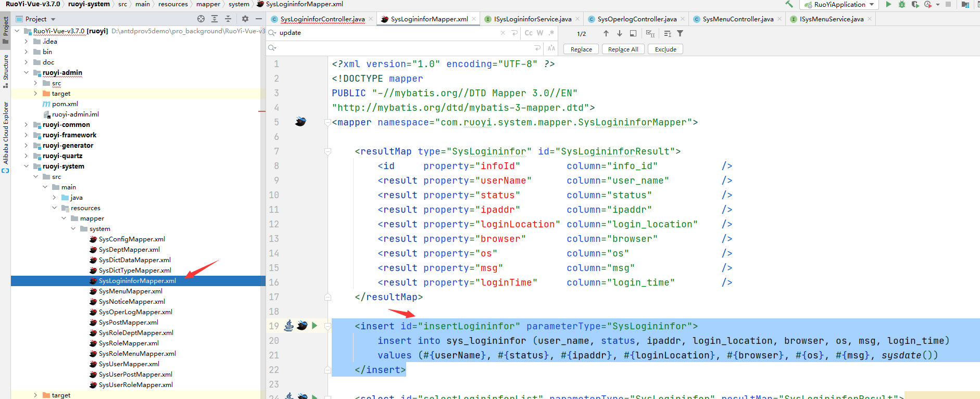Image resolution: width=980 pixels, height=399 pixels.
Task: Click the Search in Selection icon
Action: (633, 33)
